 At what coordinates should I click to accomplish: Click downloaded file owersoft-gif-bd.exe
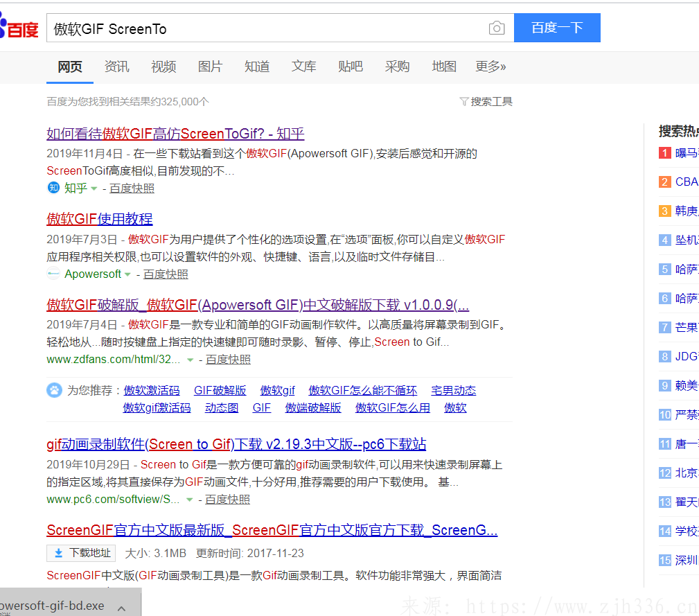point(52,606)
